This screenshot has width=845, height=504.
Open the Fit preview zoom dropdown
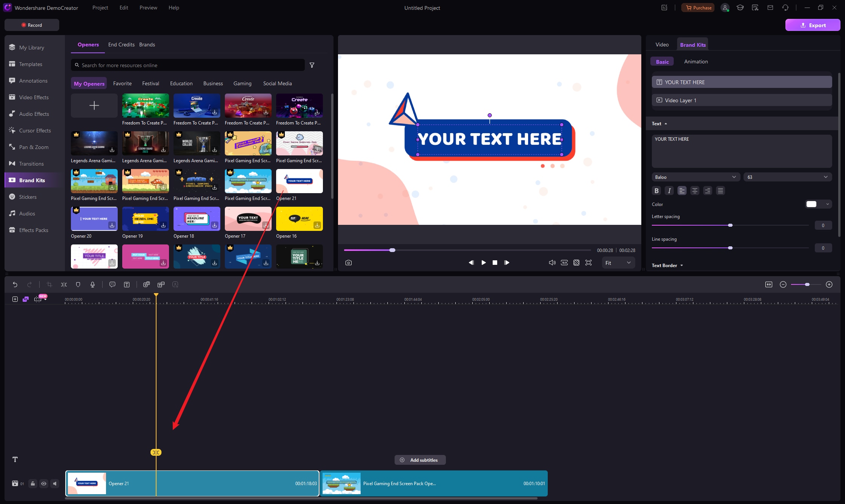[x=618, y=263]
